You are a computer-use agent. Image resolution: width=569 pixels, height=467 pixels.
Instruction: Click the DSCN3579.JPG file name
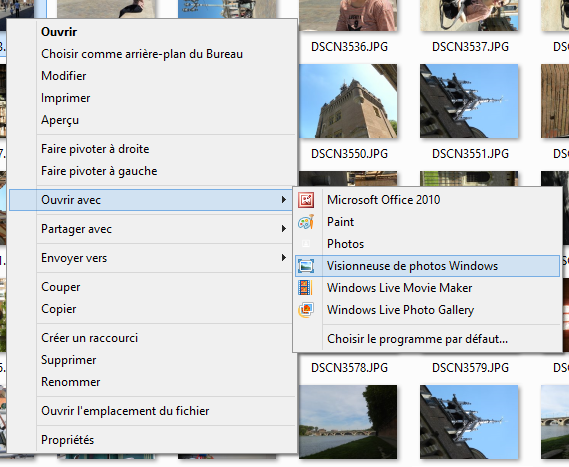[x=470, y=368]
